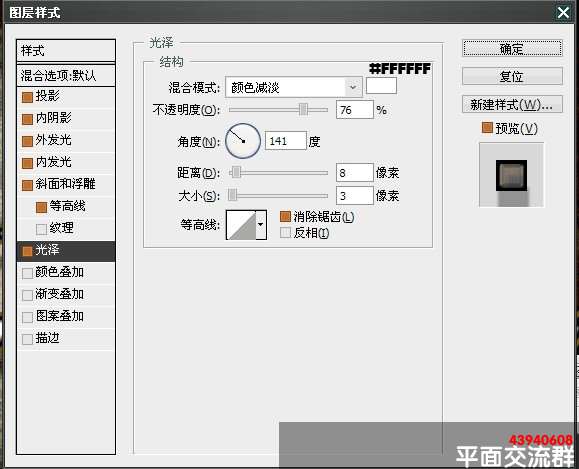
Task: Click the 不透明度 opacity slider handle
Action: coord(303,109)
